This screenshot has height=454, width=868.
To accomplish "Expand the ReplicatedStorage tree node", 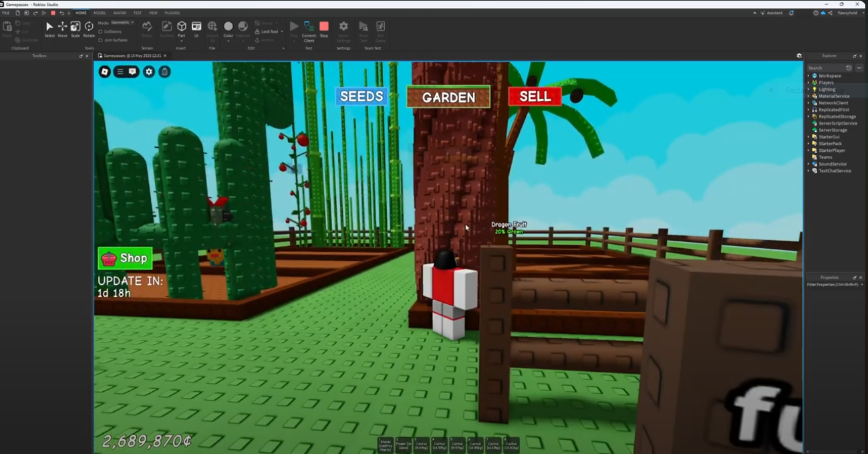I will tap(809, 116).
